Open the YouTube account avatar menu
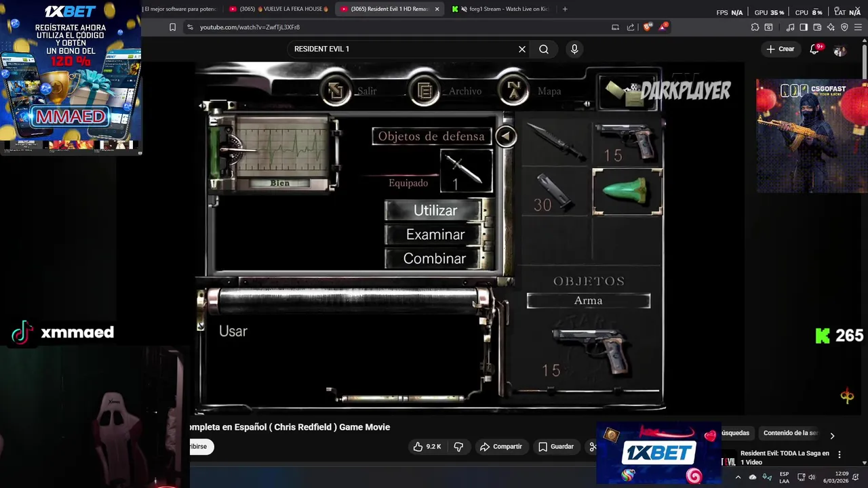 [840, 49]
